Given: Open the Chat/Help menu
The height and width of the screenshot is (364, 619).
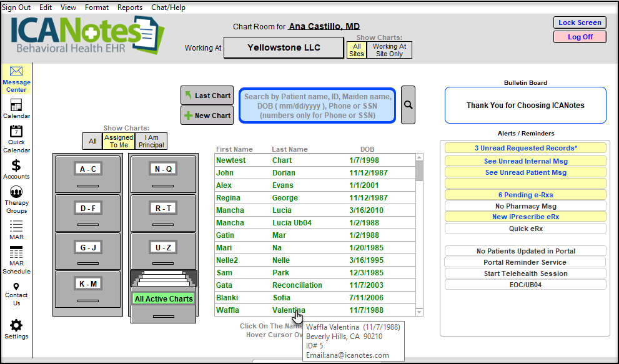Looking at the screenshot, I should (168, 7).
